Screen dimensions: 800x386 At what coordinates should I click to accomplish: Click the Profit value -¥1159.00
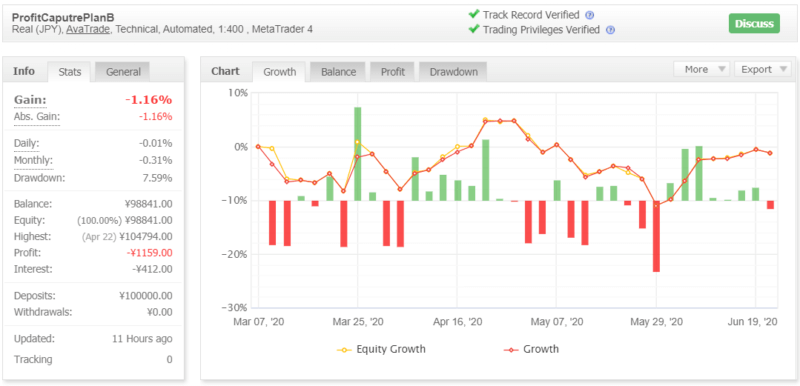(x=149, y=253)
